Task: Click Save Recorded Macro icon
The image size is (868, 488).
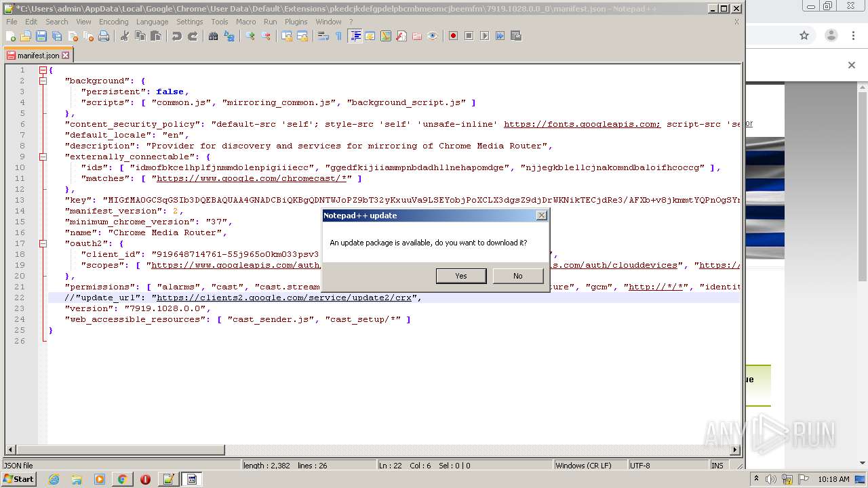Action: coord(515,36)
